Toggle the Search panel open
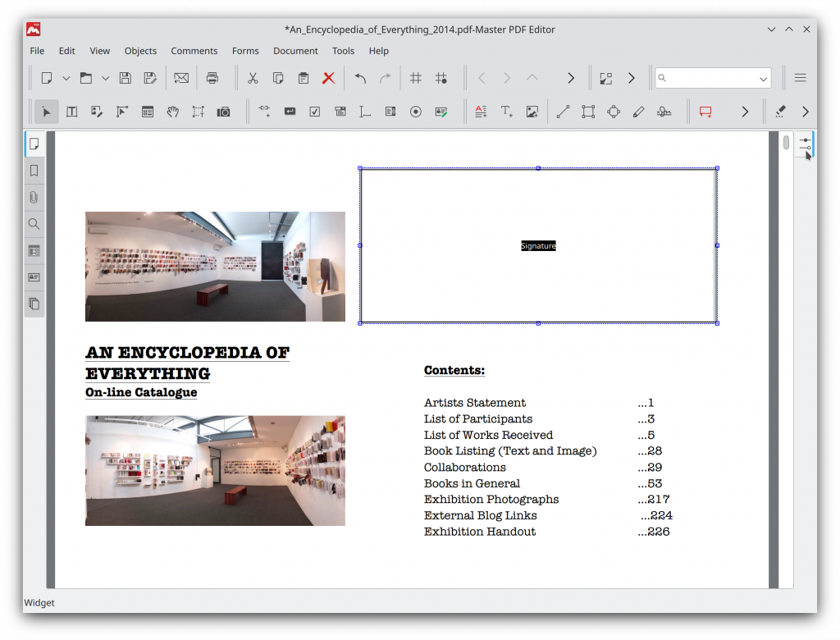This screenshot has height=640, width=840. point(34,223)
